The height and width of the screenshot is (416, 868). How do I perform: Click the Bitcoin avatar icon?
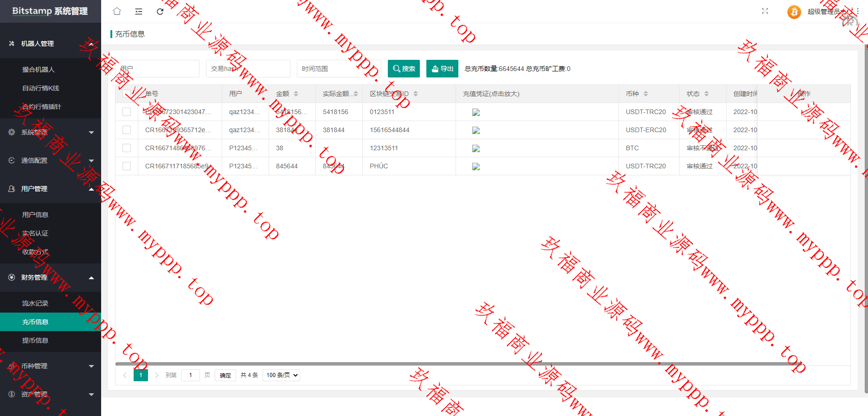point(794,12)
